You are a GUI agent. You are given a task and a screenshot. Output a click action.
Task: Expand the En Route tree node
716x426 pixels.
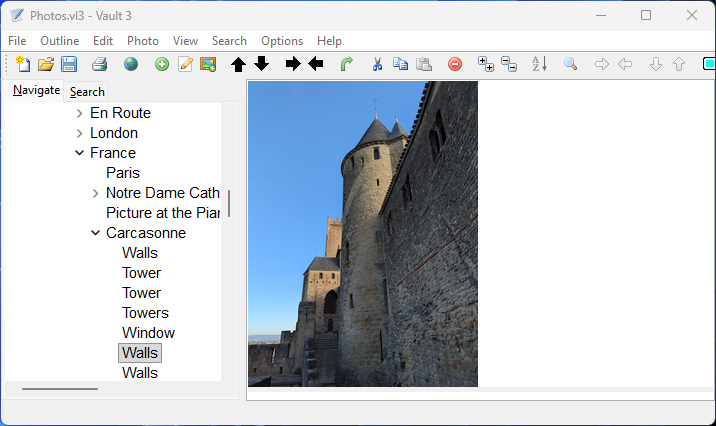click(79, 113)
